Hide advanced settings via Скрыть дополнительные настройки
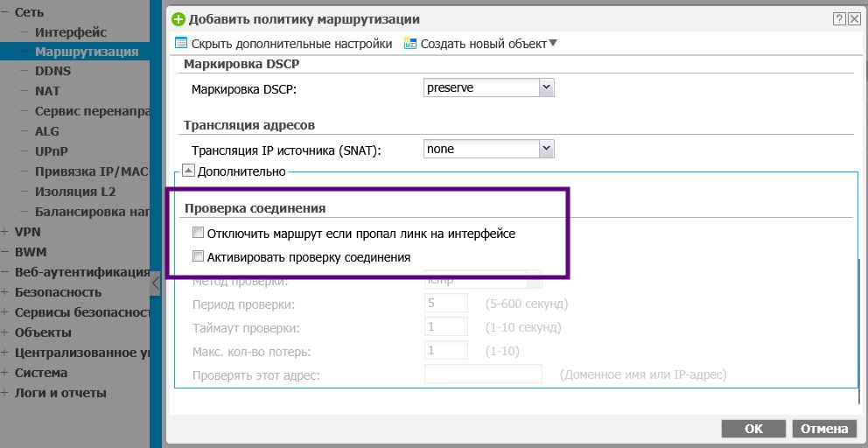This screenshot has height=448, width=868. tap(291, 44)
